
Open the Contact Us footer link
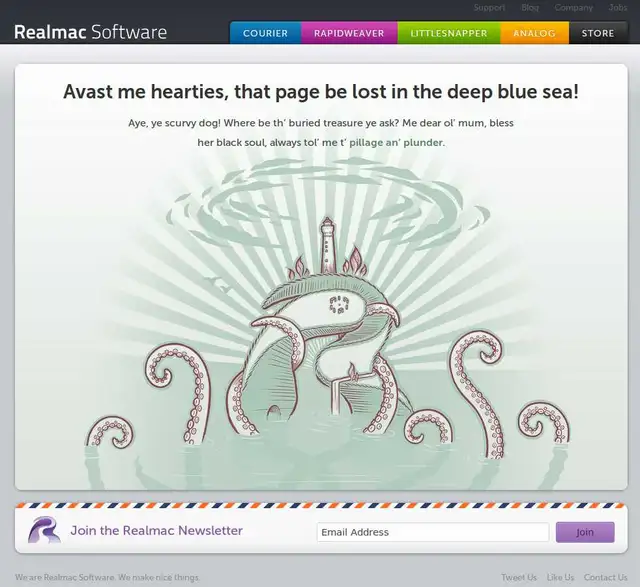605,577
